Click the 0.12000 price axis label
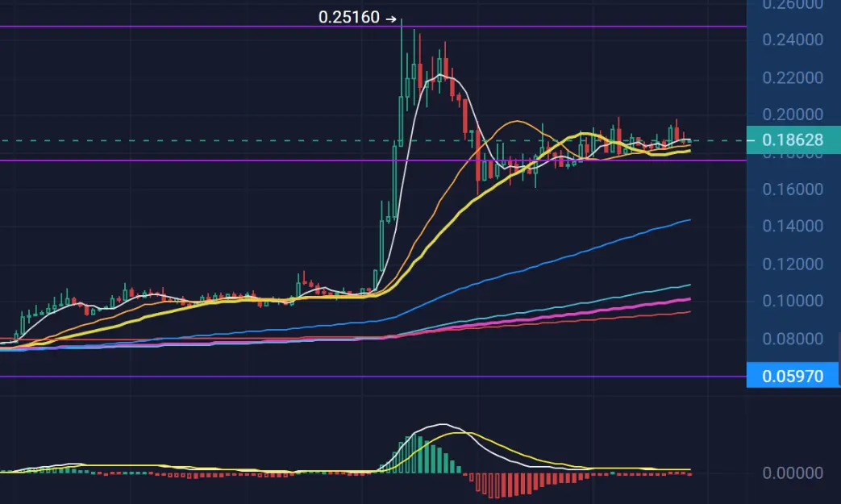This screenshot has height=504, width=841. click(793, 264)
